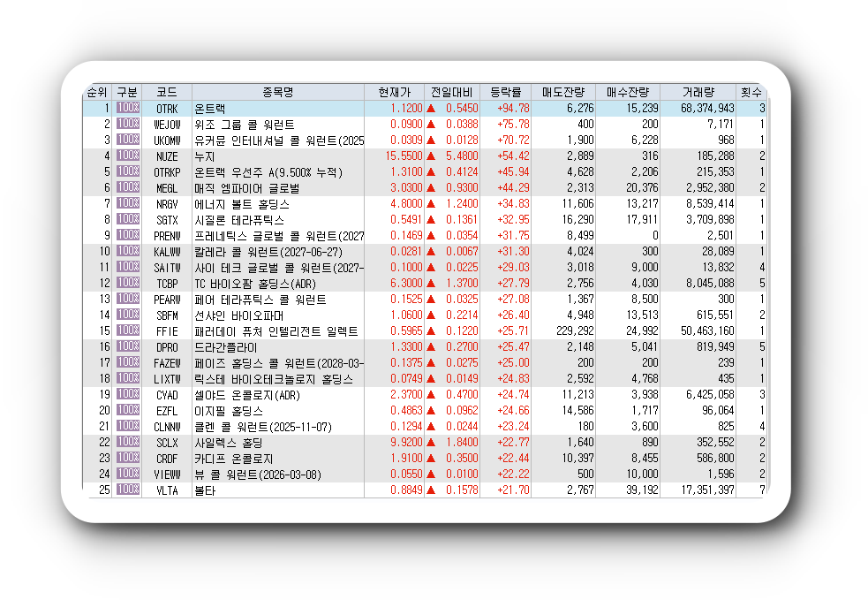868x600 pixels.
Task: Click the 100% badge in WEJOW row
Action: [128, 124]
